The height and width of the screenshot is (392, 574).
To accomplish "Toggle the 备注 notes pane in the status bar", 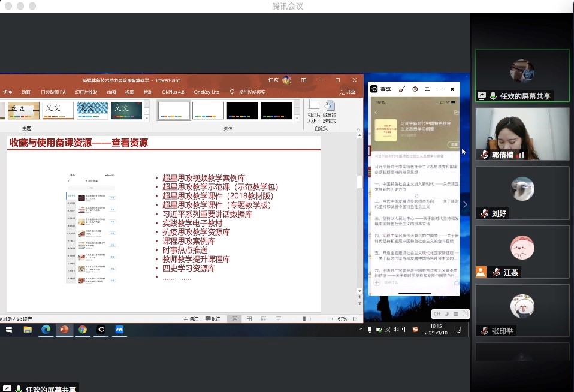I will click(x=191, y=319).
